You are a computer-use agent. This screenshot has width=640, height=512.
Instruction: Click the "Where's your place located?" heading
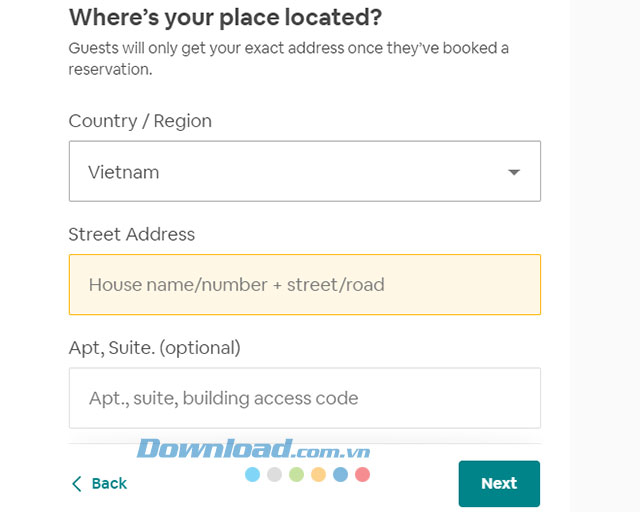click(225, 17)
